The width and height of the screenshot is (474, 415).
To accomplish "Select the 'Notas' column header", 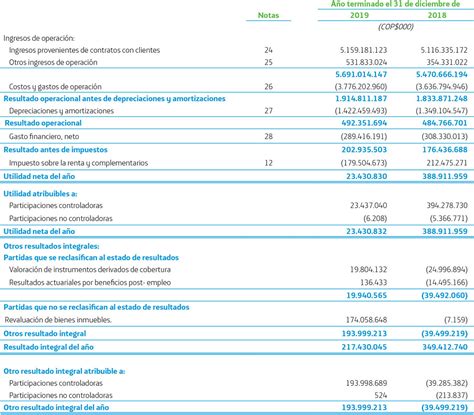I will pos(268,15).
